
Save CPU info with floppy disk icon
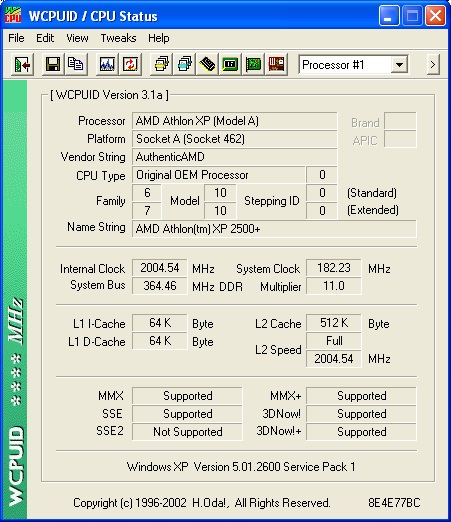(53, 64)
